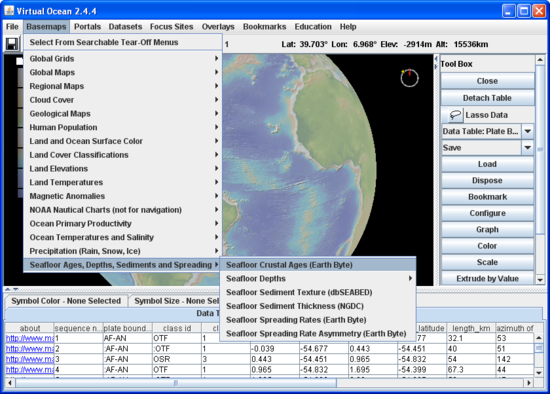Viewport: 550px width, 394px height.
Task: Open the Save dropdown arrow in Tool Box
Action: 527,148
